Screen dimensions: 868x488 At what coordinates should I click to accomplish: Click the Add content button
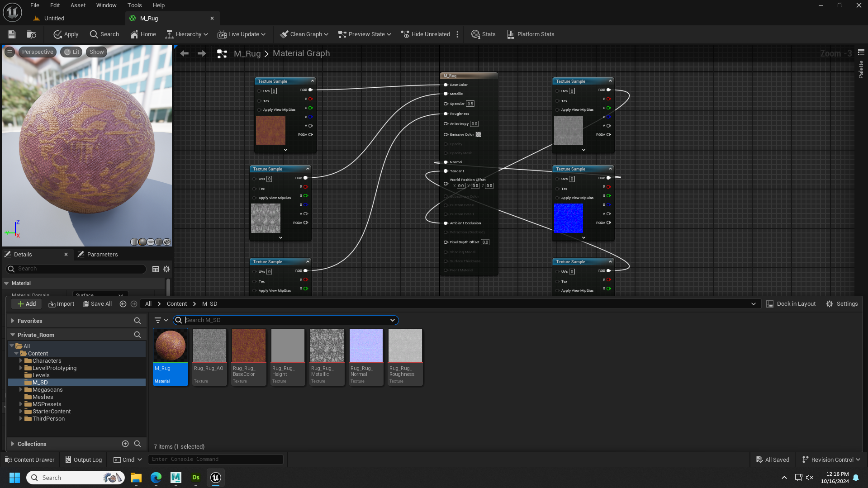pos(26,304)
